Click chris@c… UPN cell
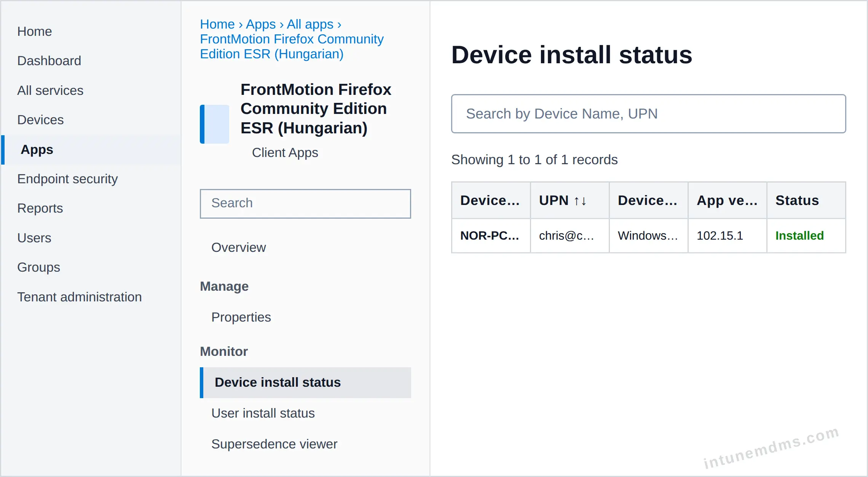The height and width of the screenshot is (477, 868). [x=570, y=236]
